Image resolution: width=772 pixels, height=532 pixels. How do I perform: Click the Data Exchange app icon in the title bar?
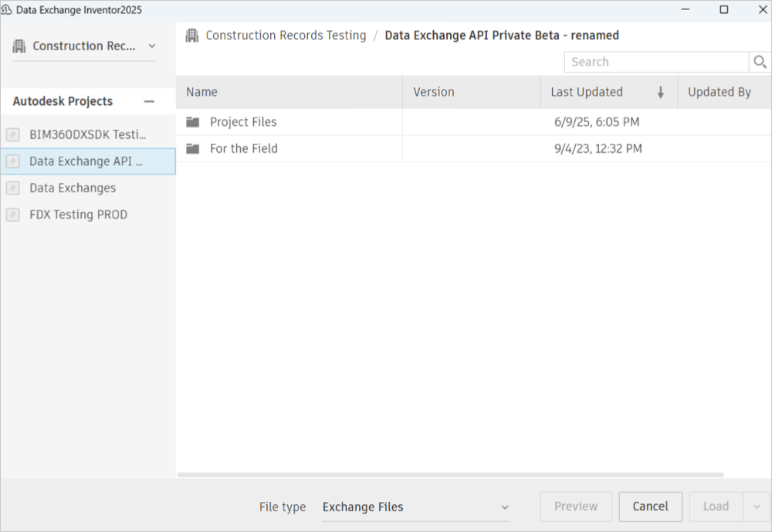click(6, 10)
